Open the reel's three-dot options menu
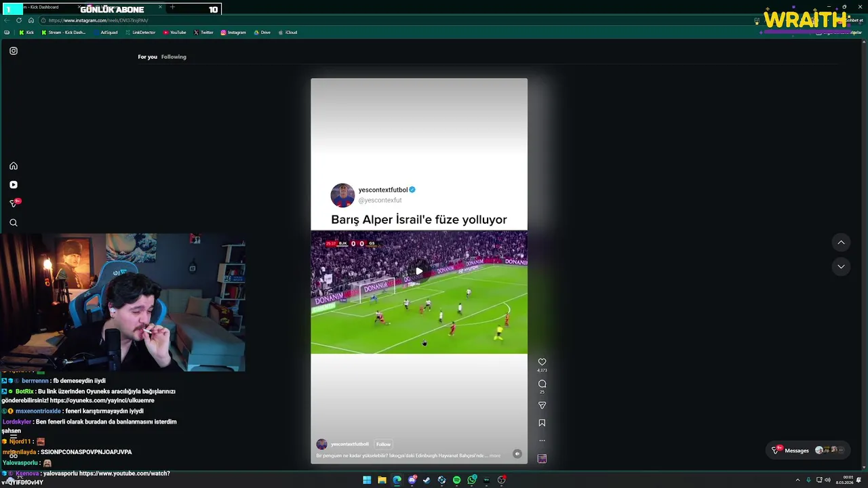The height and width of the screenshot is (488, 868). 542,441
